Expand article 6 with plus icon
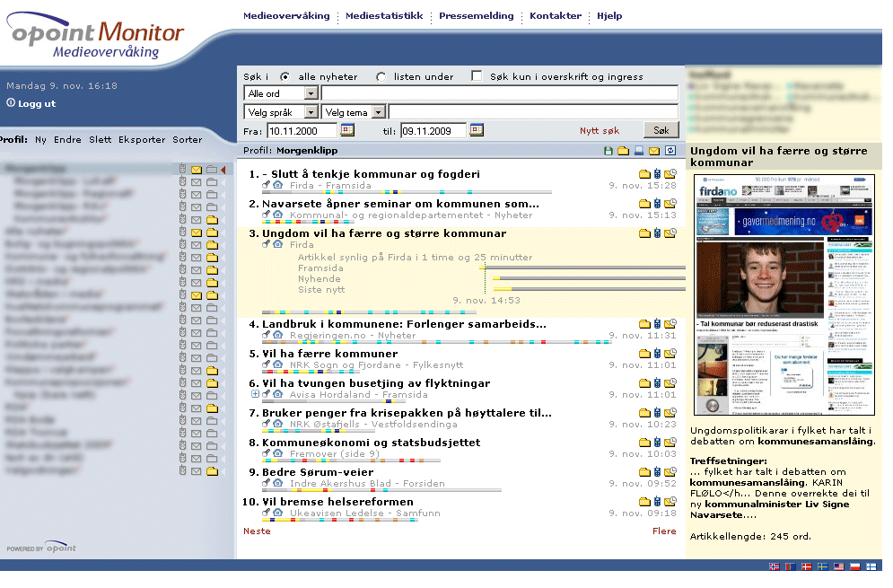This screenshot has width=893, height=588. 256,394
